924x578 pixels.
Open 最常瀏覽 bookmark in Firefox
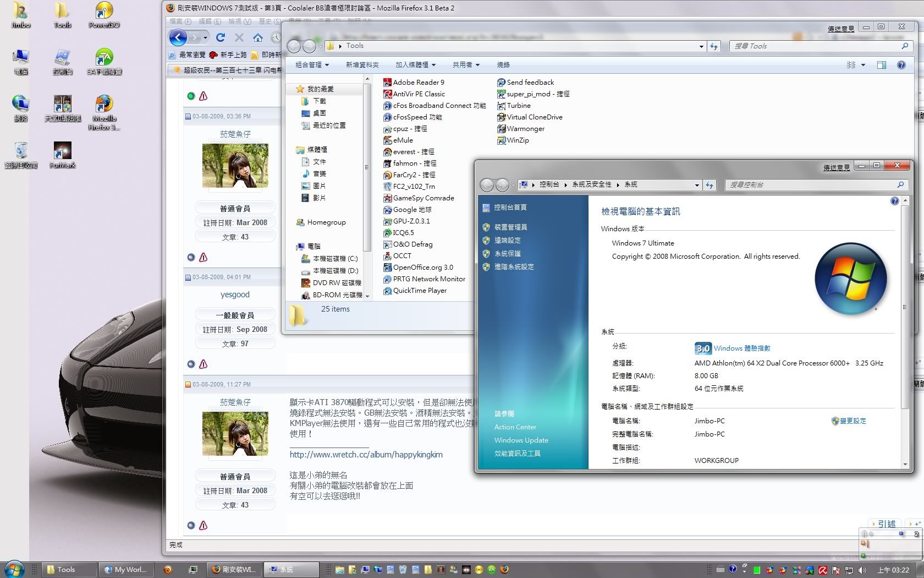point(188,54)
